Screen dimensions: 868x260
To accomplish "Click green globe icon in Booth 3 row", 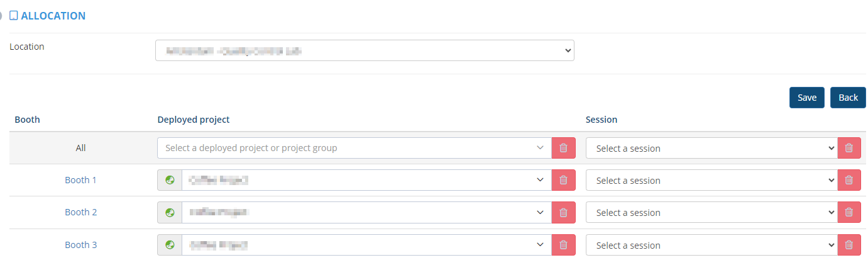I will tap(170, 245).
